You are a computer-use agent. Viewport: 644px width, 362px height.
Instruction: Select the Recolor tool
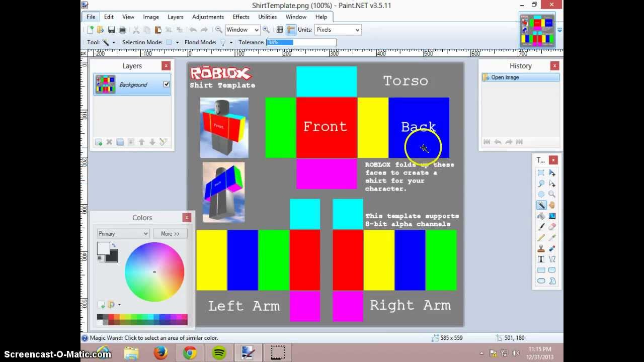point(552,248)
